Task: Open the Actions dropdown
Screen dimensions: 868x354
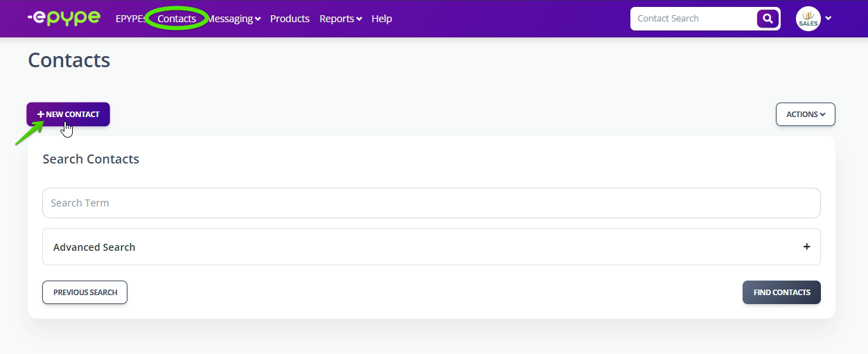Action: click(x=806, y=114)
